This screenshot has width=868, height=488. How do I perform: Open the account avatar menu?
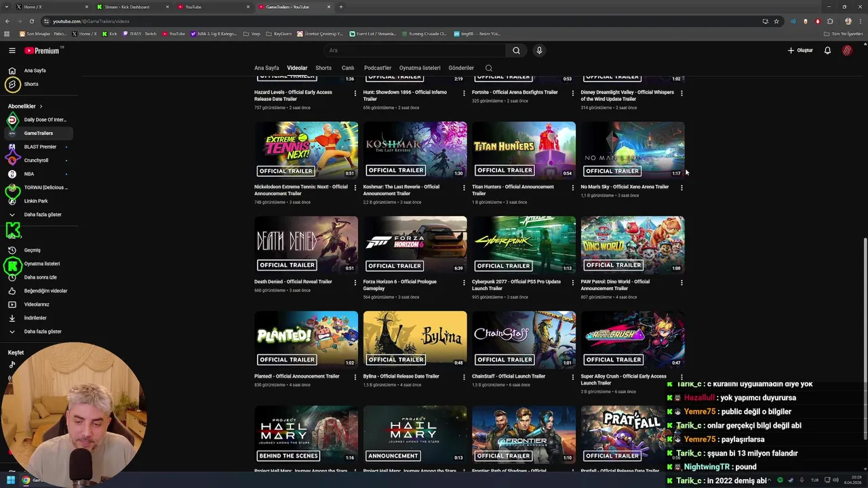click(847, 50)
